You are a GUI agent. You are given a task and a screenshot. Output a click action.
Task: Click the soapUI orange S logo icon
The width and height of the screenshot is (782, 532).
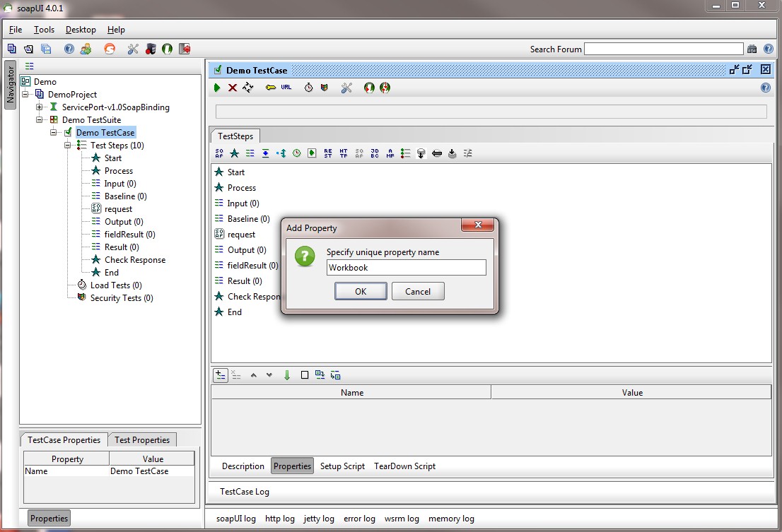pyautogui.click(x=109, y=49)
